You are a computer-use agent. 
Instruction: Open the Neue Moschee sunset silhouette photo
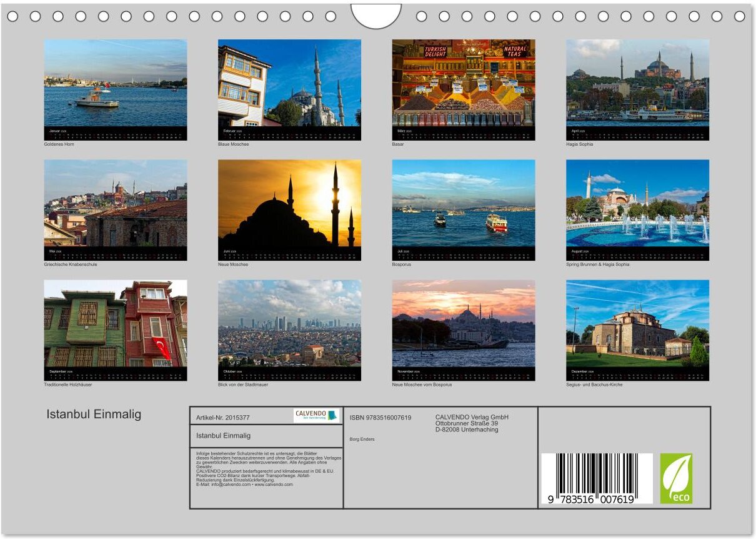(289, 203)
